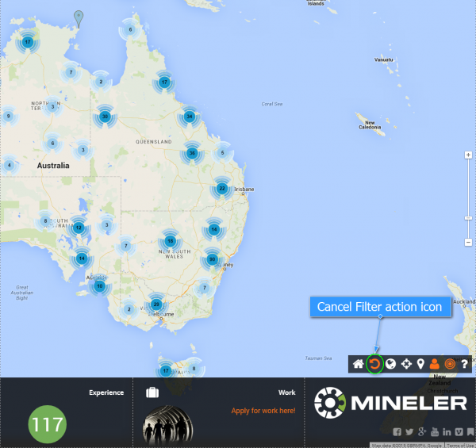The width and height of the screenshot is (476, 448).
Task: Open the Twitter social icon
Action: (409, 431)
